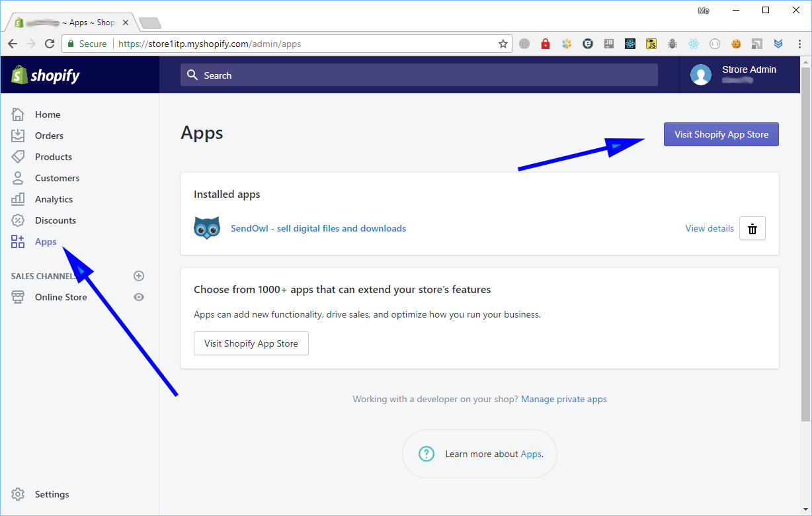View the online store via the eye icon
This screenshot has height=516, width=812.
[x=139, y=297]
